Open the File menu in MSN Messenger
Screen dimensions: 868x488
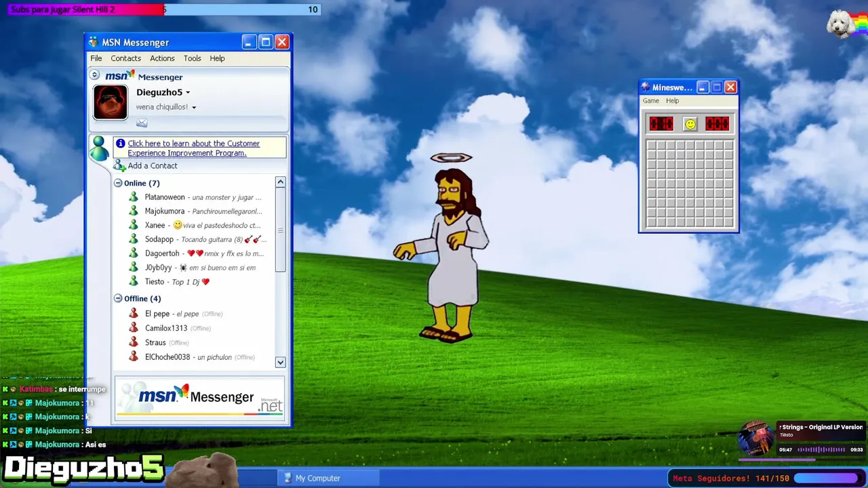click(96, 58)
